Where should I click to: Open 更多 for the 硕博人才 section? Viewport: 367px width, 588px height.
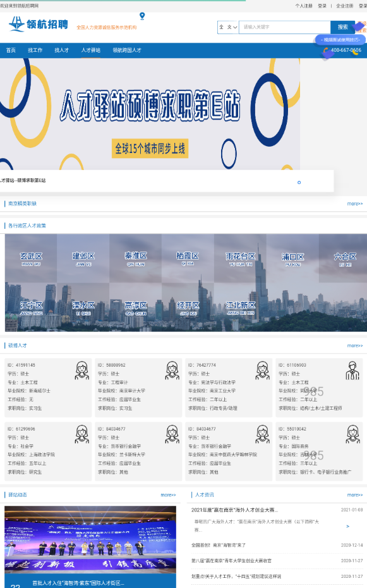354,346
